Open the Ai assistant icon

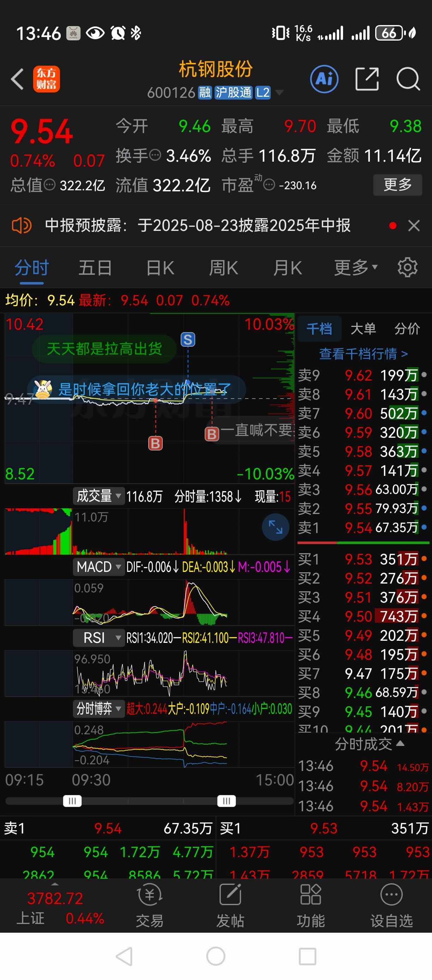coord(324,79)
